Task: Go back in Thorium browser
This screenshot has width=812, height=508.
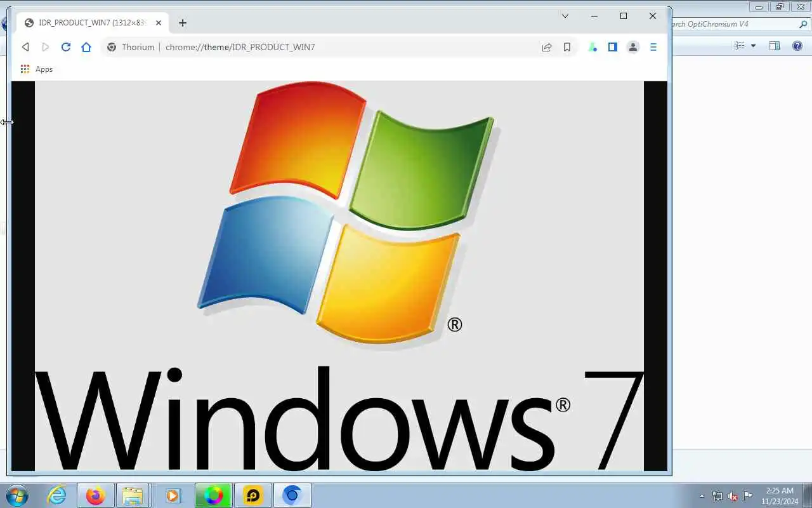Action: coord(25,47)
